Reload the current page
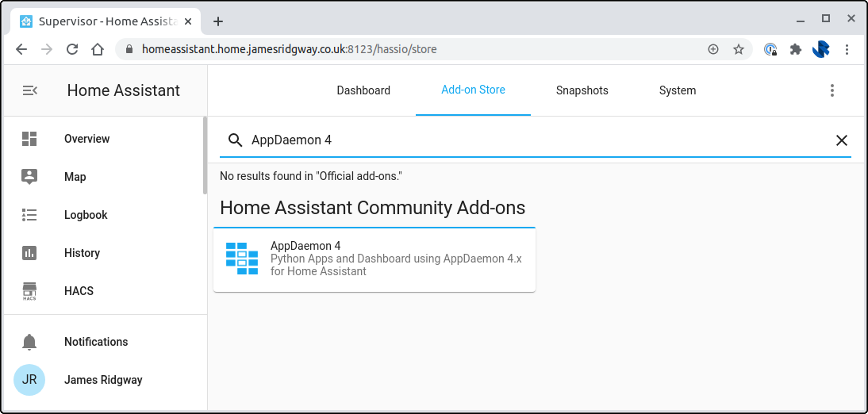The image size is (868, 414). click(72, 49)
